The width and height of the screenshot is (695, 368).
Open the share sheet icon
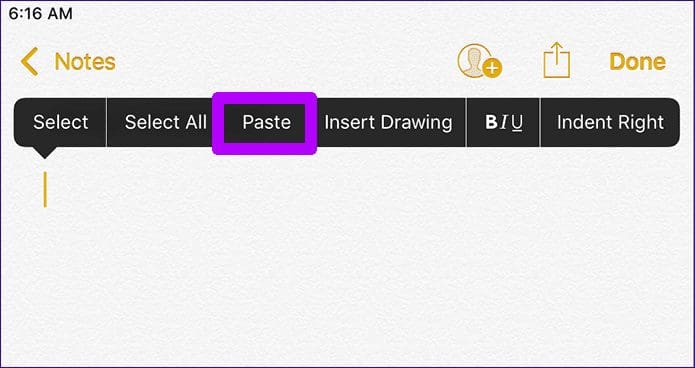557,60
